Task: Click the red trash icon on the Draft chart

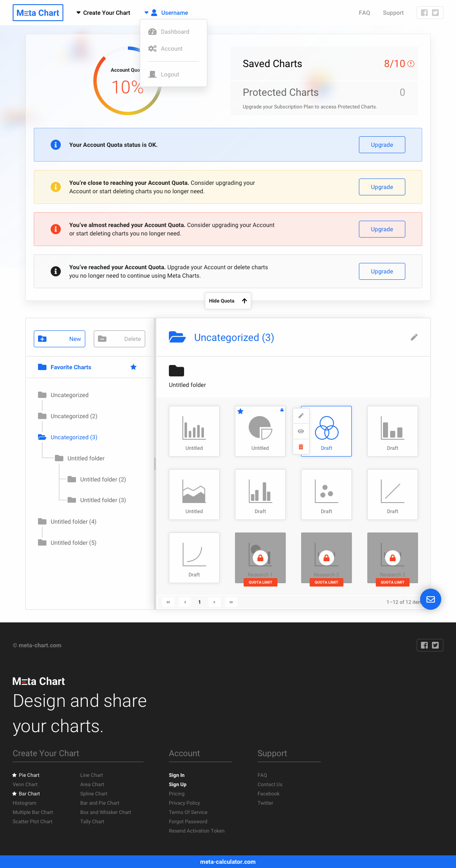Action: coord(301,447)
